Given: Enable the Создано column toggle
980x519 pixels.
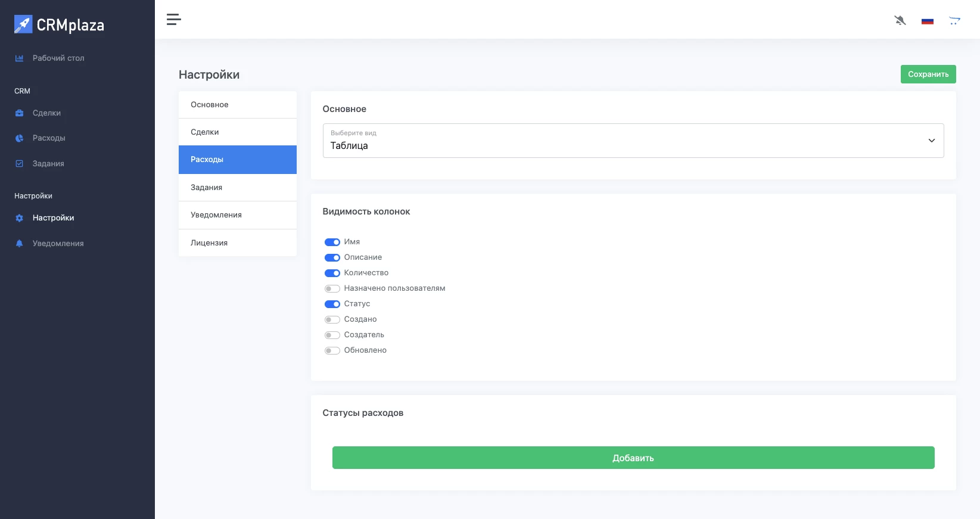Looking at the screenshot, I should click(x=332, y=319).
